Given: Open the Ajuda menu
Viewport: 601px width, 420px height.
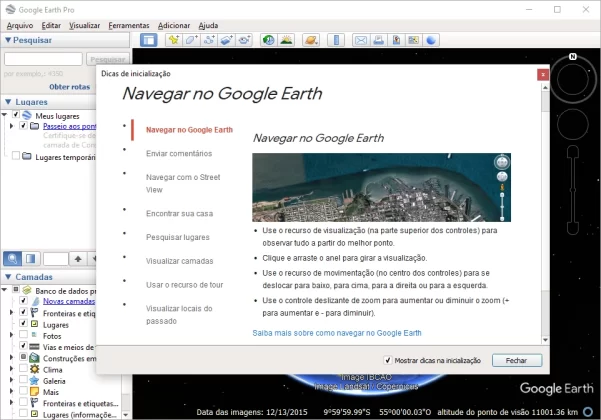Looking at the screenshot, I should pos(208,25).
